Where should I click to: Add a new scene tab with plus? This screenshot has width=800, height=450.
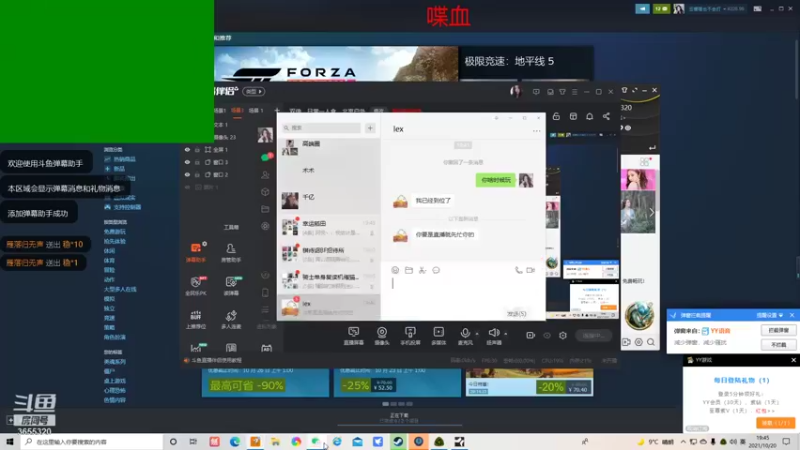click(x=277, y=110)
